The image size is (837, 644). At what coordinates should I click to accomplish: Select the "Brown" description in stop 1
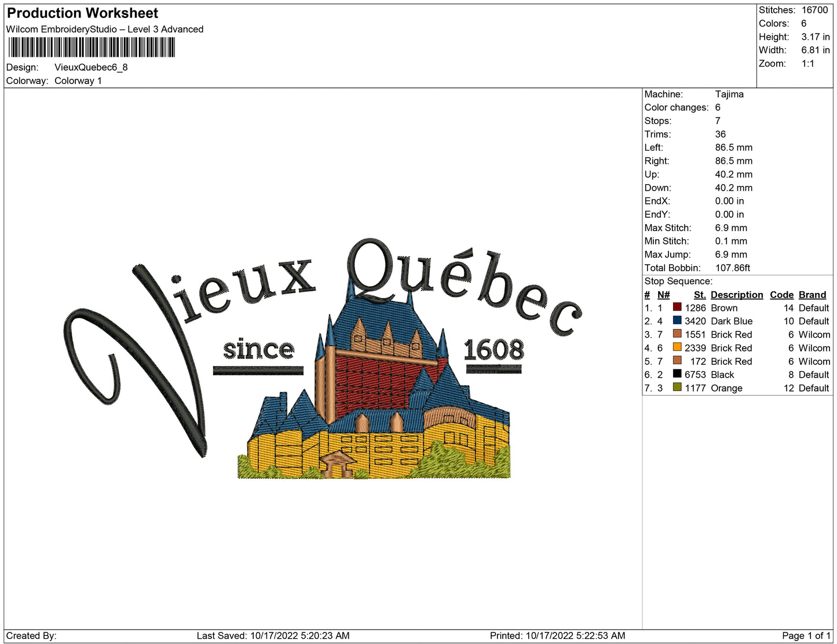pos(724,308)
